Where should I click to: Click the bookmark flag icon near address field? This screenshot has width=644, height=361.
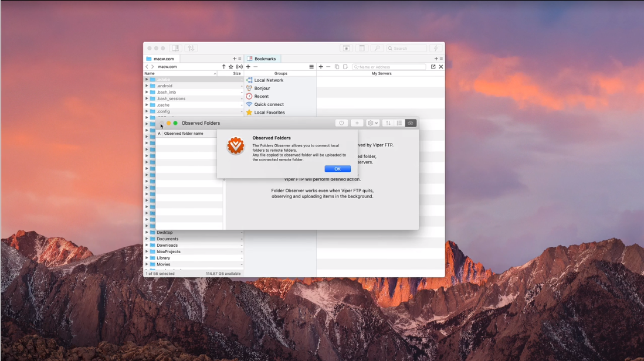tap(345, 66)
